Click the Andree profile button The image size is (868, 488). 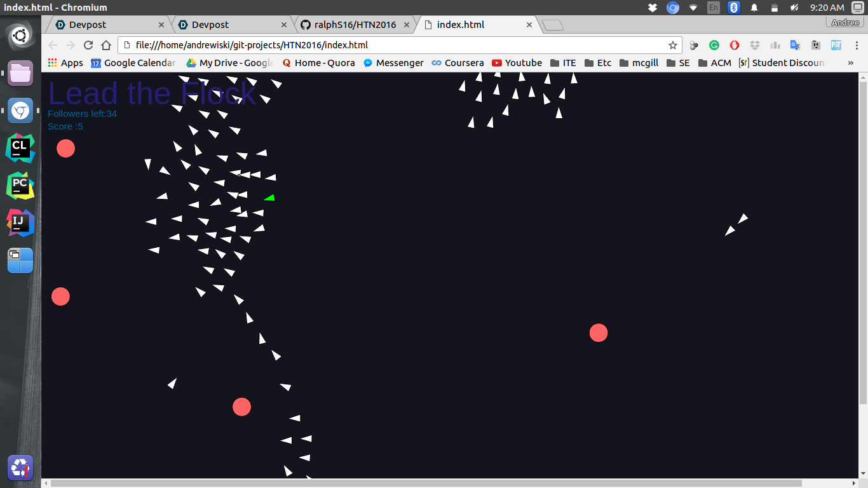click(x=845, y=22)
